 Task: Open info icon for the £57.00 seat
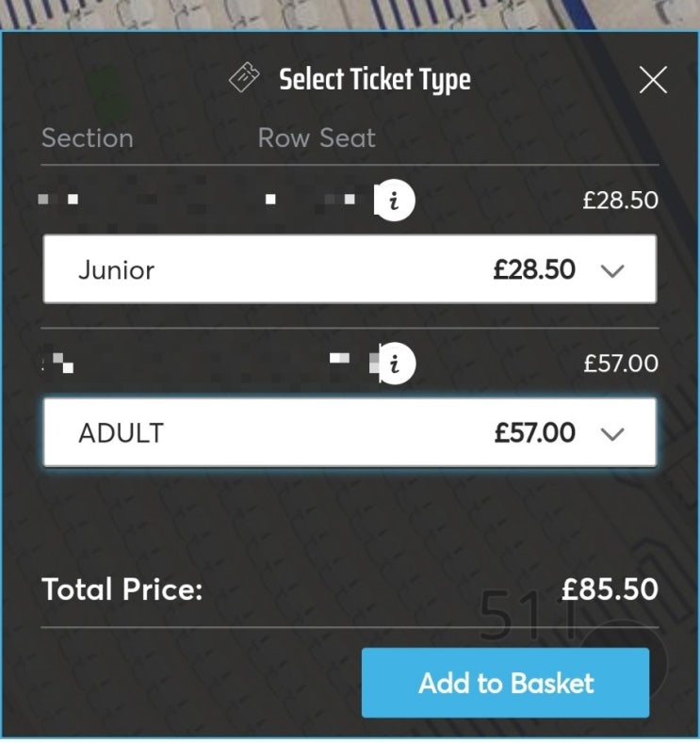pos(395,363)
